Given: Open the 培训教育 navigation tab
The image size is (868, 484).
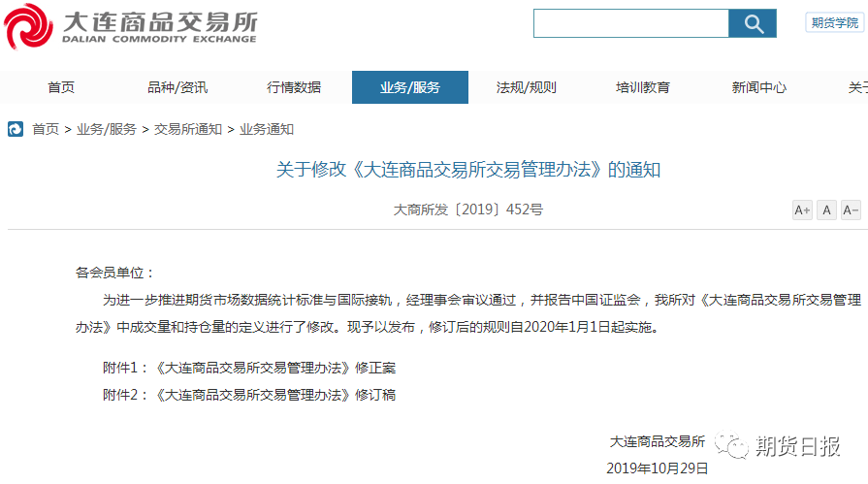Looking at the screenshot, I should coord(643,87).
